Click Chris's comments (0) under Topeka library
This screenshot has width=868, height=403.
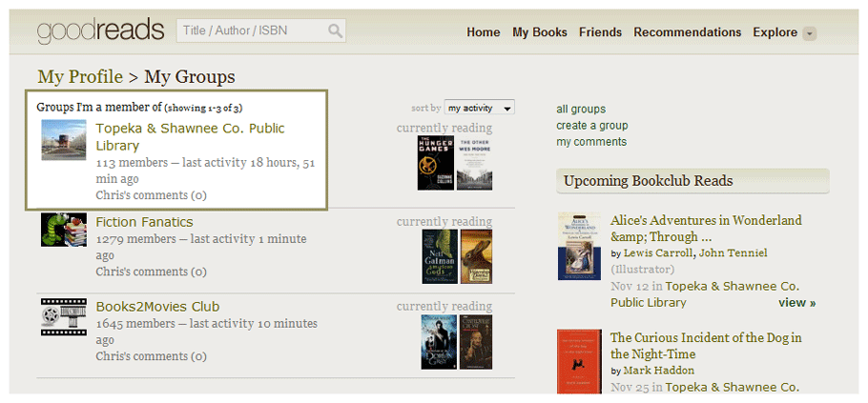coord(151,195)
